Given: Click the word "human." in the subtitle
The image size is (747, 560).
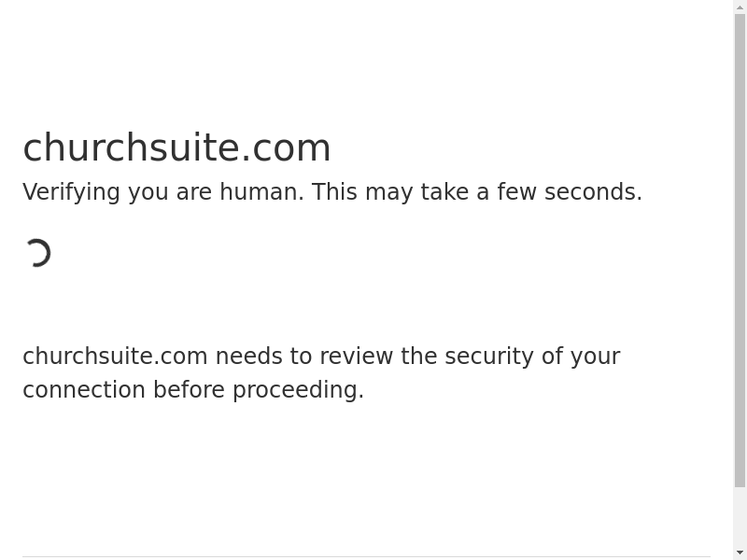Looking at the screenshot, I should tap(261, 192).
